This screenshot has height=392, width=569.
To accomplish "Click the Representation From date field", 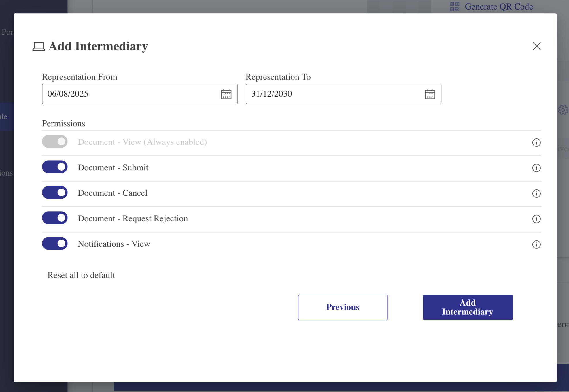I will (x=130, y=94).
